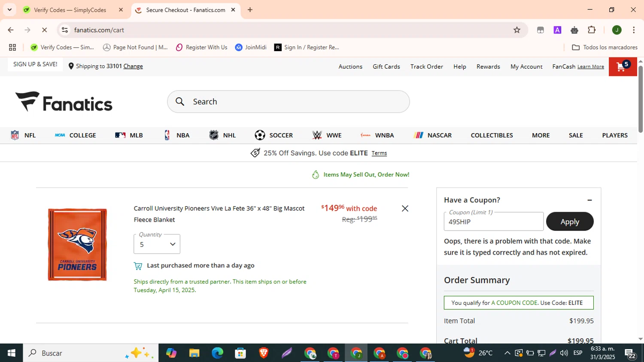Open File Explorer from the taskbar

point(194,353)
